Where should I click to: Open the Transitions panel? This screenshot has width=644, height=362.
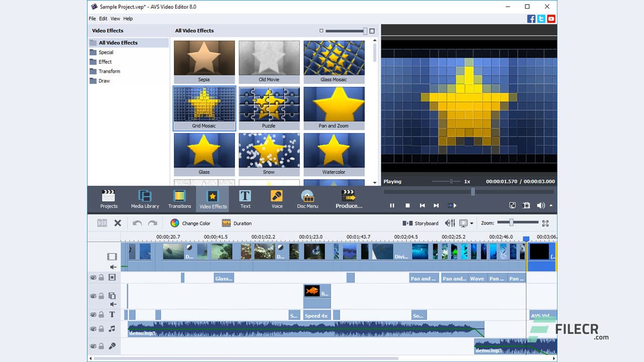[179, 199]
